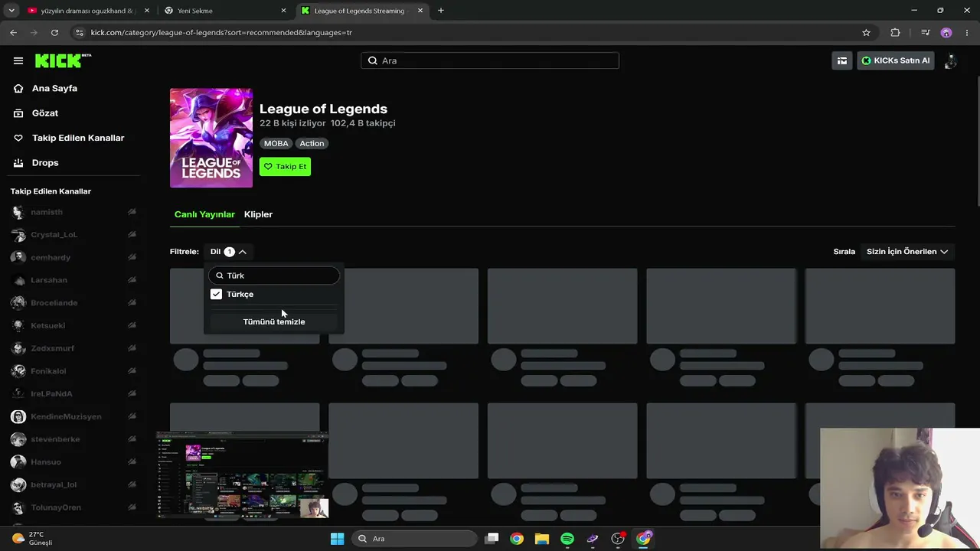Open Spotify from the taskbar
980x551 pixels.
pos(567,539)
